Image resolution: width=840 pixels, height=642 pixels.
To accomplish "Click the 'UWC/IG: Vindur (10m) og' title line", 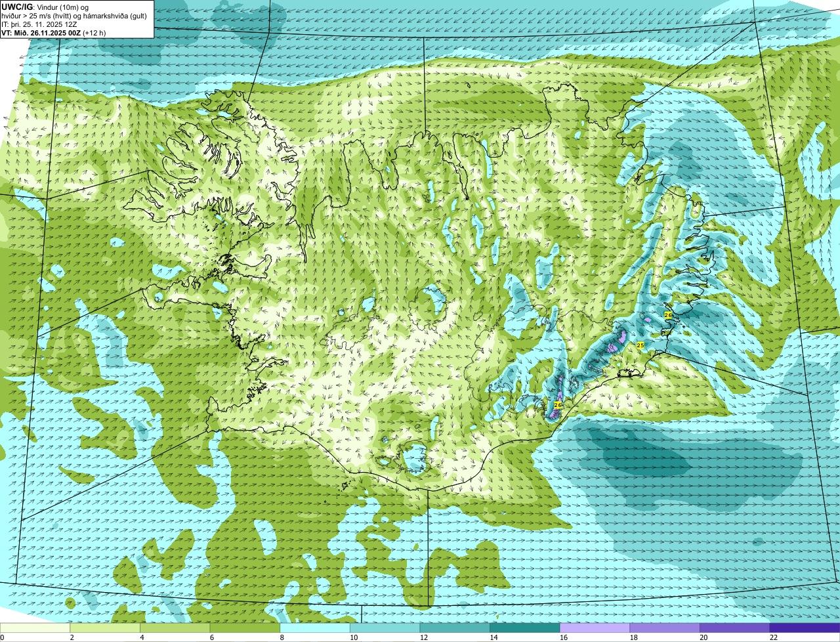I will (45, 7).
